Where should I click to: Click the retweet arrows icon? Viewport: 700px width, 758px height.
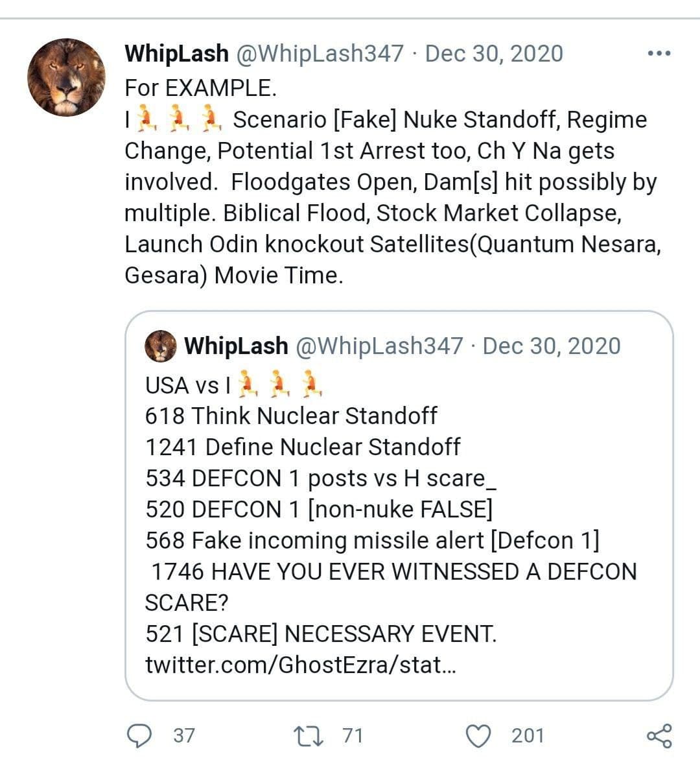pos(309,736)
